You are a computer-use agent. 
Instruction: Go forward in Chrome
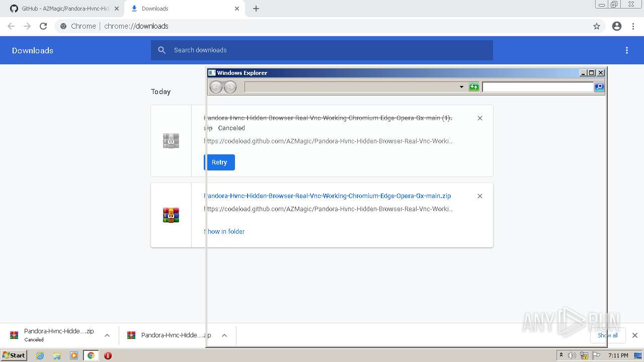tap(27, 26)
